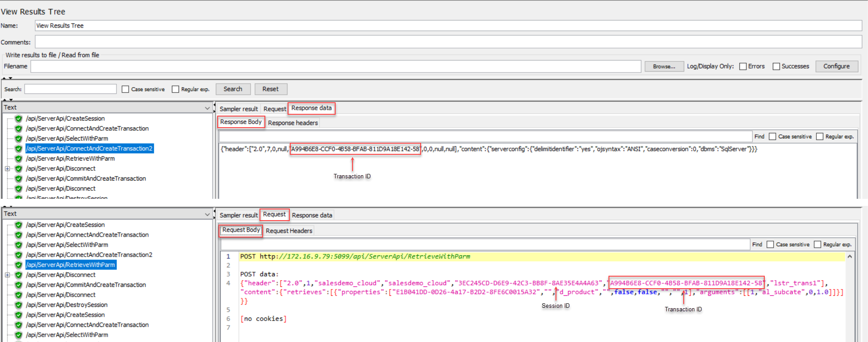Open the Request Headers tab
868x342 pixels.
(289, 231)
